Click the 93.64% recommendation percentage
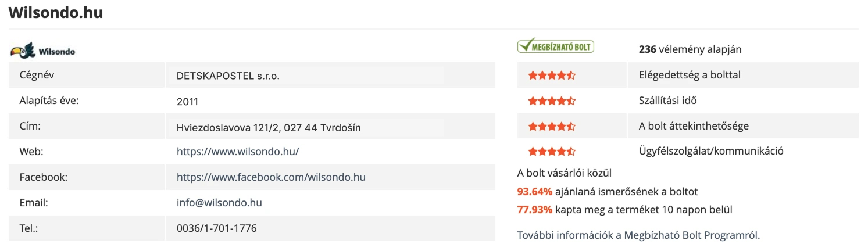This screenshot has width=868, height=251. 534,191
